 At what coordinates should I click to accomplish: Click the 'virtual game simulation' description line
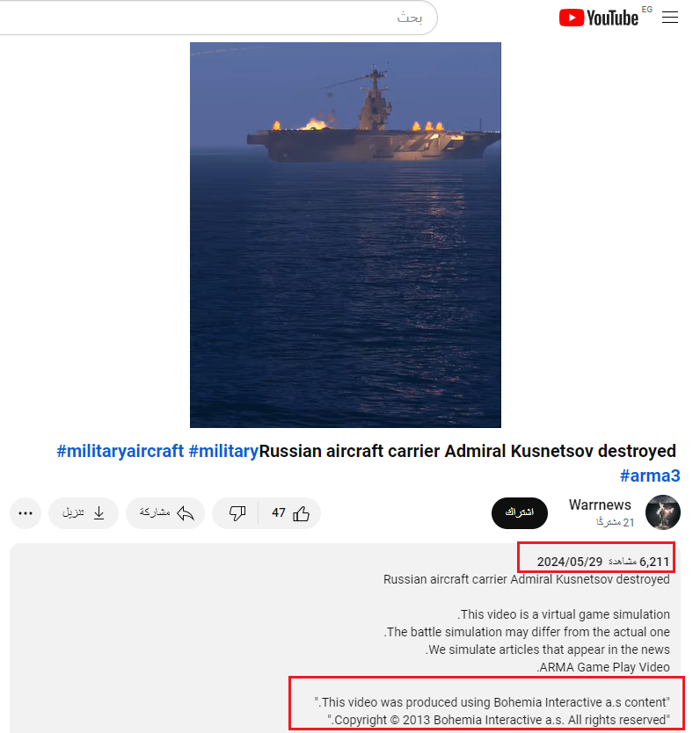point(564,614)
